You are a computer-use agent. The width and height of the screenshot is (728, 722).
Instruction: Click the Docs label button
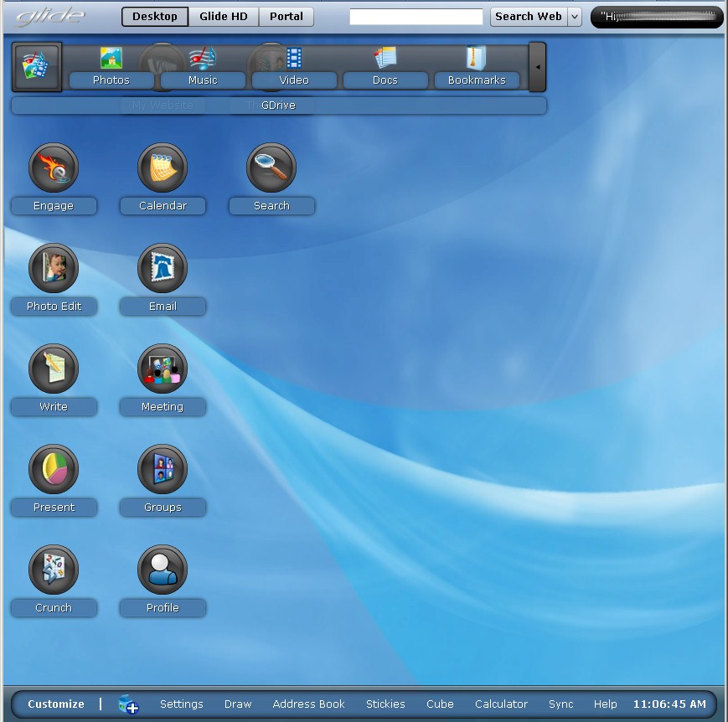pos(385,80)
